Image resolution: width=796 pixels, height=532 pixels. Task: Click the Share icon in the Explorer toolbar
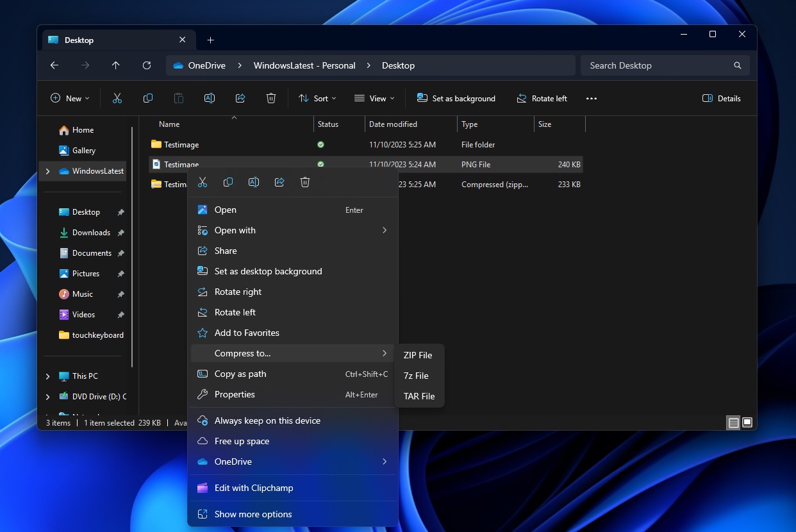click(240, 99)
